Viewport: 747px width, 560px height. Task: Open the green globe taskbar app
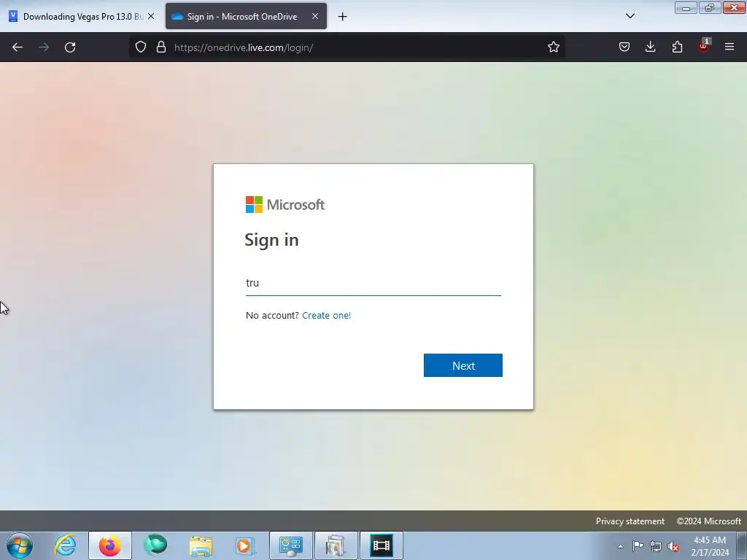155,545
